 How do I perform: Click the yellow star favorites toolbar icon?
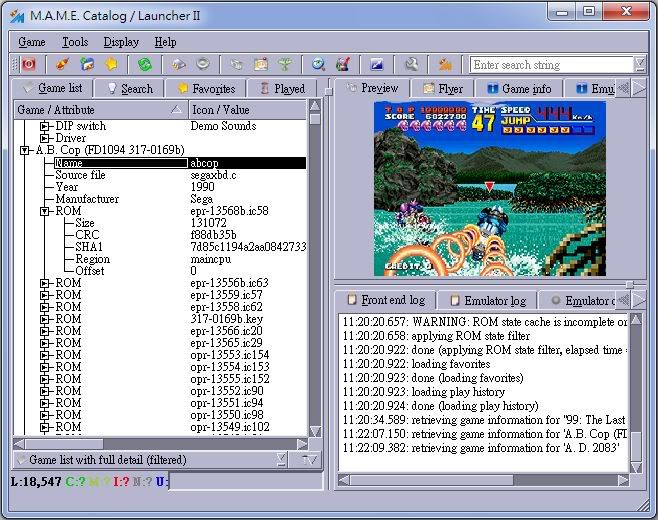click(111, 65)
